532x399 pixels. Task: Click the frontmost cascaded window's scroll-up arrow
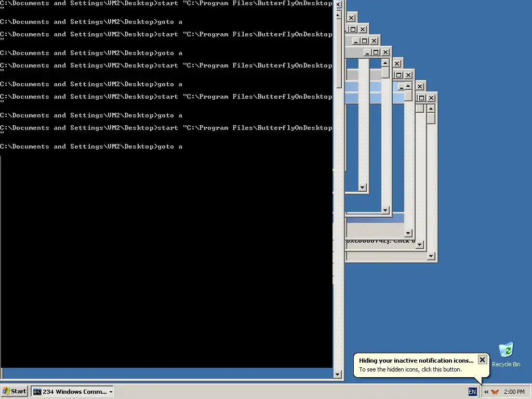tap(431, 109)
